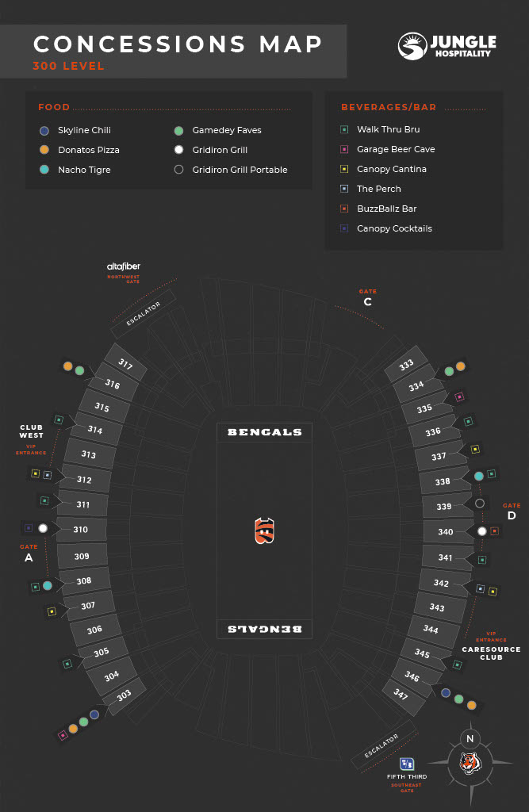Select the Garage Beer Cave marker near section 335
529x812 pixels.
459,396
